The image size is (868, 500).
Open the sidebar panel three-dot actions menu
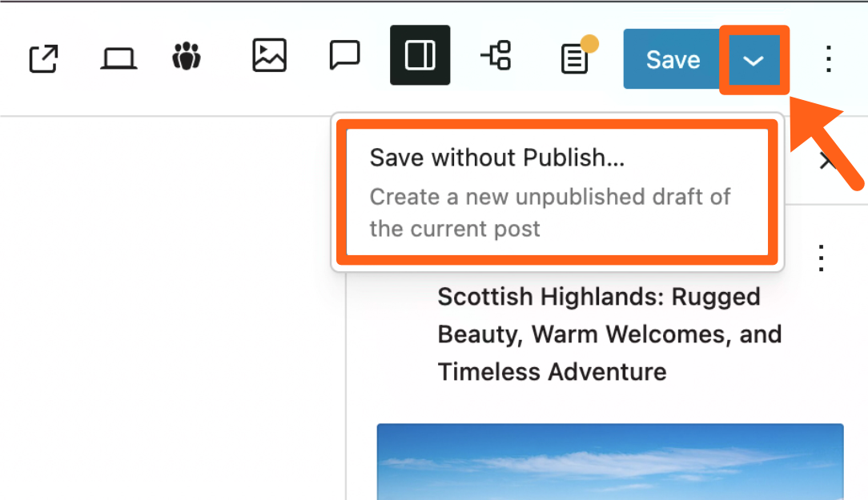[821, 258]
